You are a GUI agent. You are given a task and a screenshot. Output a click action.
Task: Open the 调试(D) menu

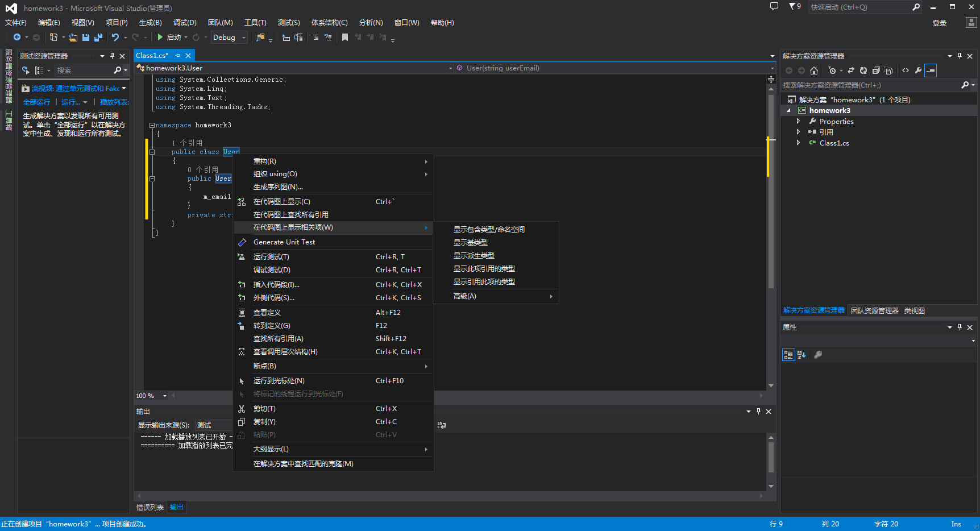185,23
